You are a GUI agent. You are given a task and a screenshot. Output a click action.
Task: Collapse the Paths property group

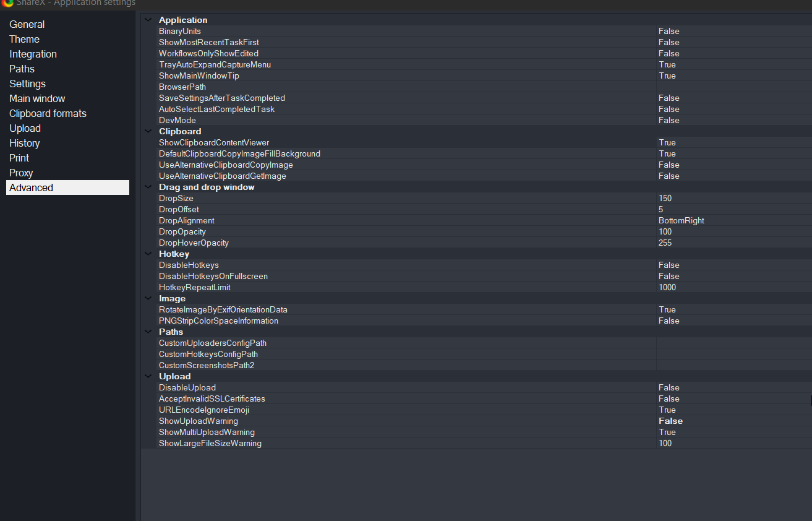tap(148, 332)
